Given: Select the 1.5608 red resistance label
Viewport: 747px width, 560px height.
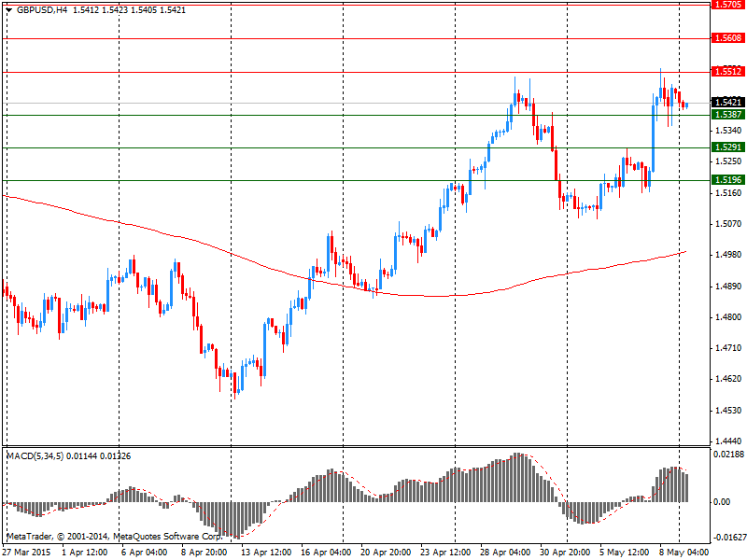Looking at the screenshot, I should 728,38.
